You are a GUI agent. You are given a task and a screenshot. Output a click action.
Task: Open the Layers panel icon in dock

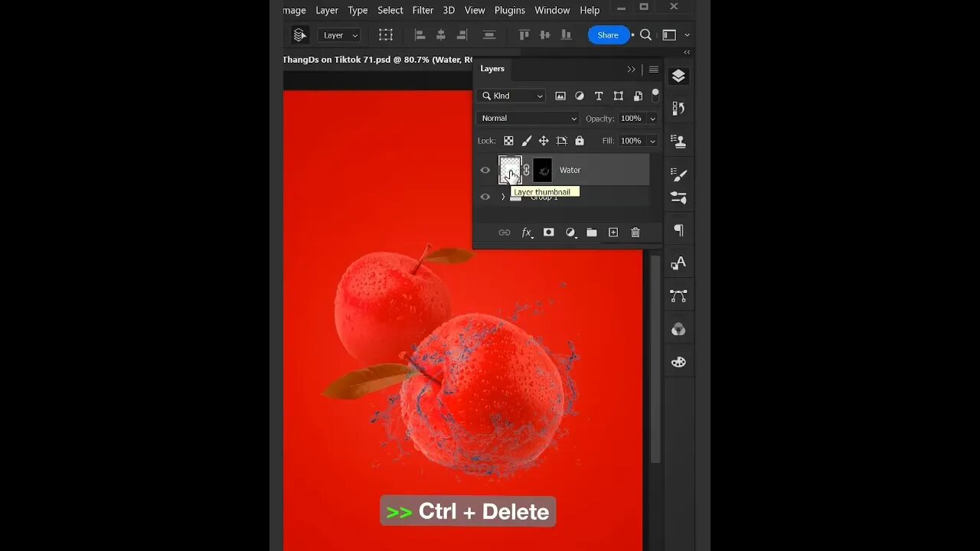678,76
